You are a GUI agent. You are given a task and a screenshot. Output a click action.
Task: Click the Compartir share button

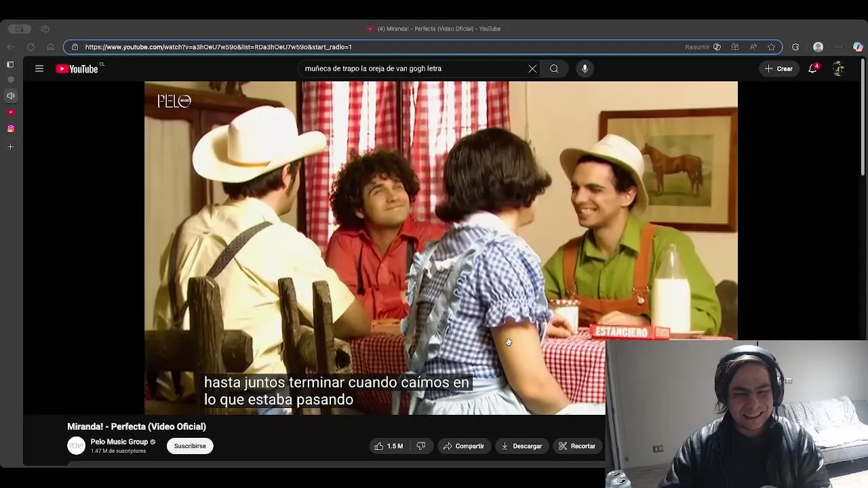(x=464, y=446)
